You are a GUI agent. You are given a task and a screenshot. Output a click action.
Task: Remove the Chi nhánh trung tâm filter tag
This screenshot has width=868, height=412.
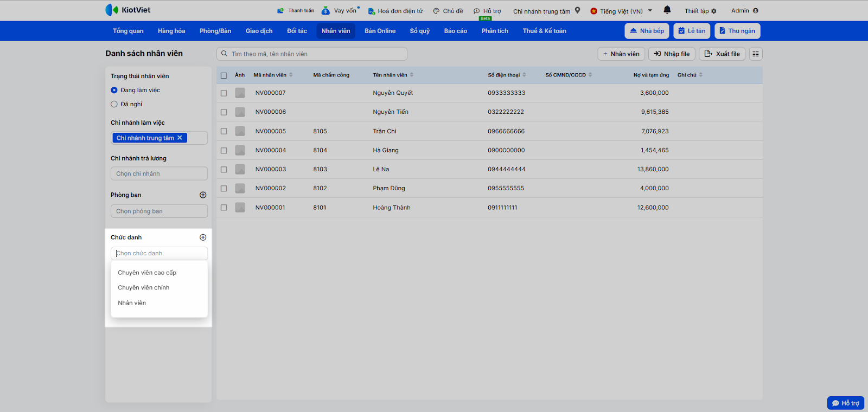tap(180, 138)
